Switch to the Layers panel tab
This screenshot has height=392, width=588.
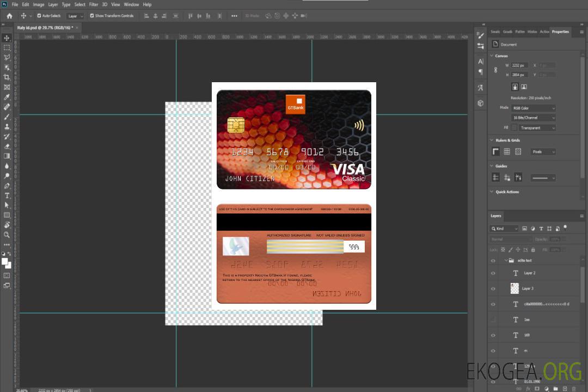[x=496, y=216]
